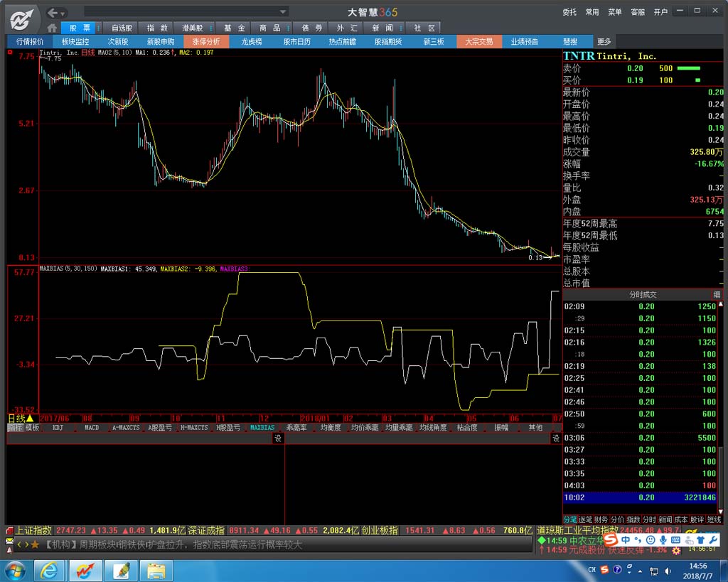
Task: Switch indicator to KDJ
Action: (x=58, y=428)
